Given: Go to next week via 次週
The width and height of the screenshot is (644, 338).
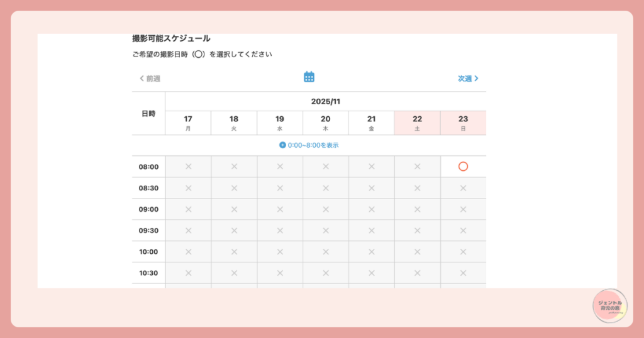Looking at the screenshot, I should pyautogui.click(x=468, y=79).
